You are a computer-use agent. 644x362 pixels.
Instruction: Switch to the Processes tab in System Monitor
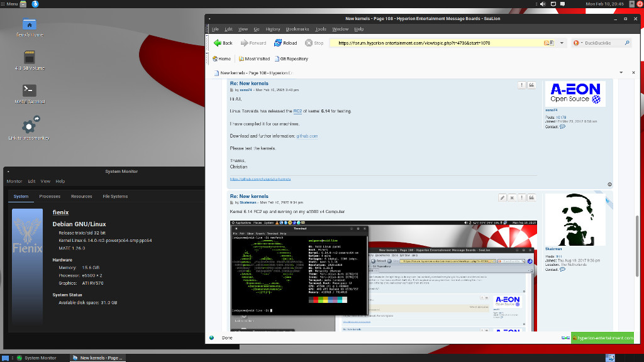(50, 196)
